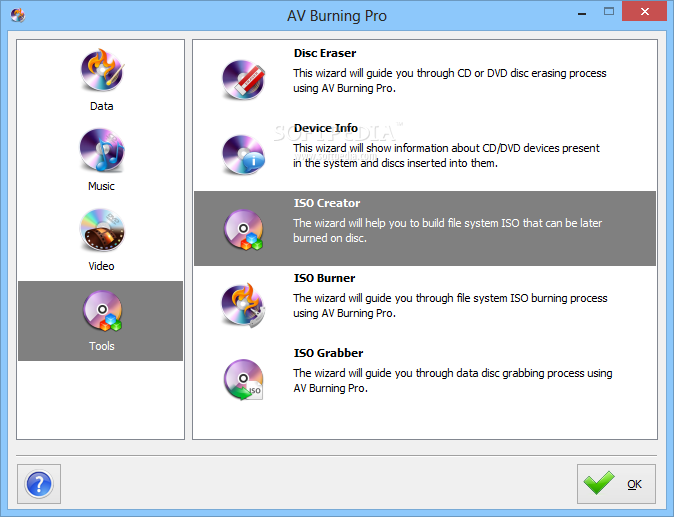
Task: Confirm selection with the OK button
Action: coord(616,484)
